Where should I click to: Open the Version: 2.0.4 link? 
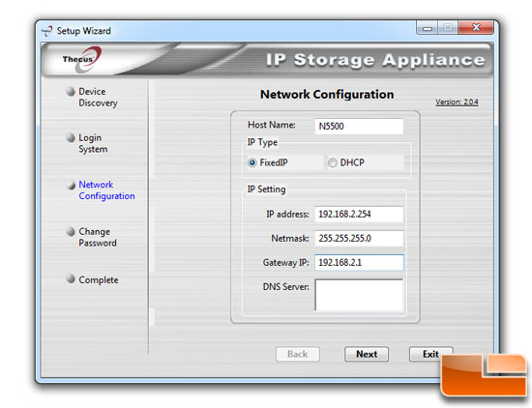(457, 102)
